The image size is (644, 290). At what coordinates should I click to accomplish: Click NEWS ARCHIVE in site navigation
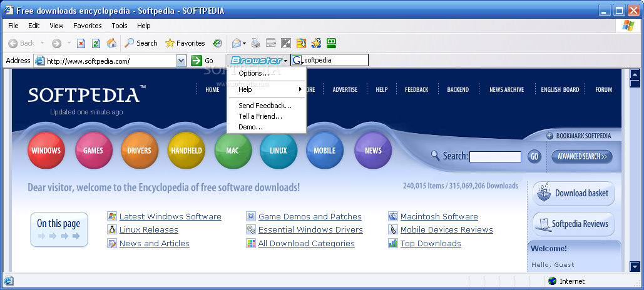point(506,89)
